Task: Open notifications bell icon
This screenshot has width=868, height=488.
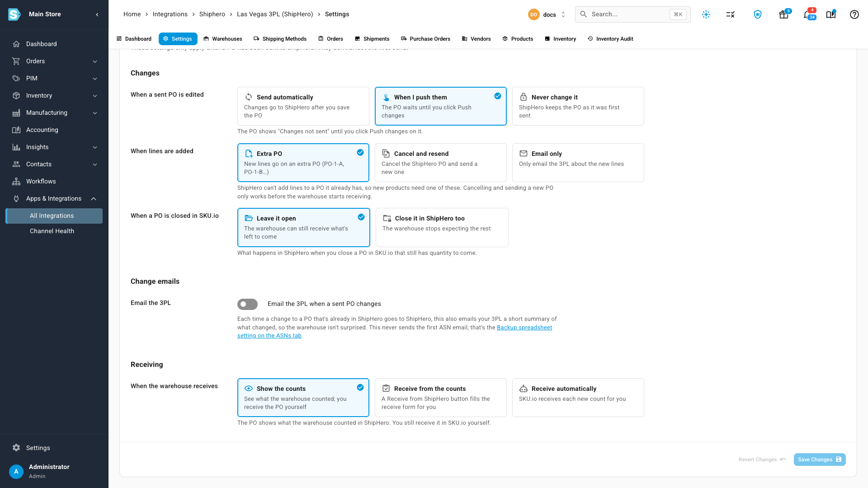Action: pyautogui.click(x=809, y=14)
